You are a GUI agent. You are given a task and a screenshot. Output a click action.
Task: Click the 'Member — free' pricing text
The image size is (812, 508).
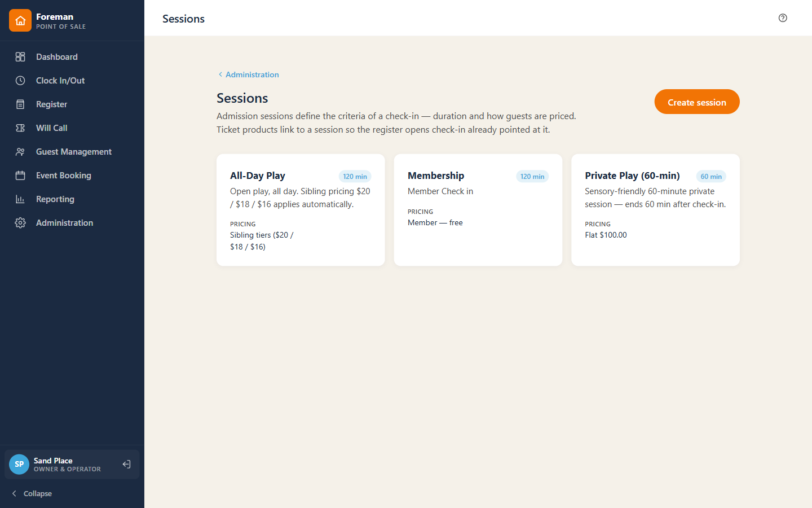435,222
